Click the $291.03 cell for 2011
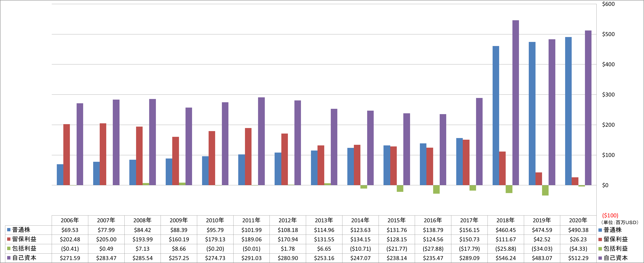This screenshot has height=263, width=644. pos(251,258)
